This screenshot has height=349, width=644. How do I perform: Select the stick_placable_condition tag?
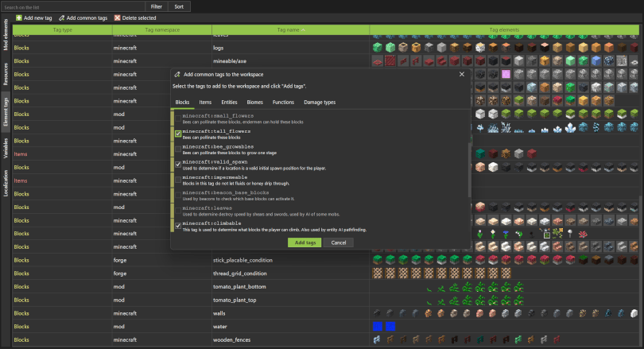[242, 260]
